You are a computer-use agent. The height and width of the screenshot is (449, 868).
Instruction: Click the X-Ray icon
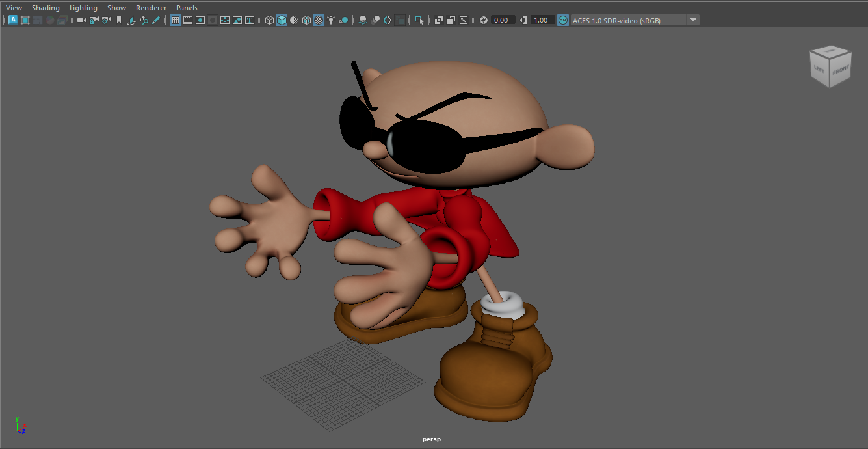click(x=439, y=20)
